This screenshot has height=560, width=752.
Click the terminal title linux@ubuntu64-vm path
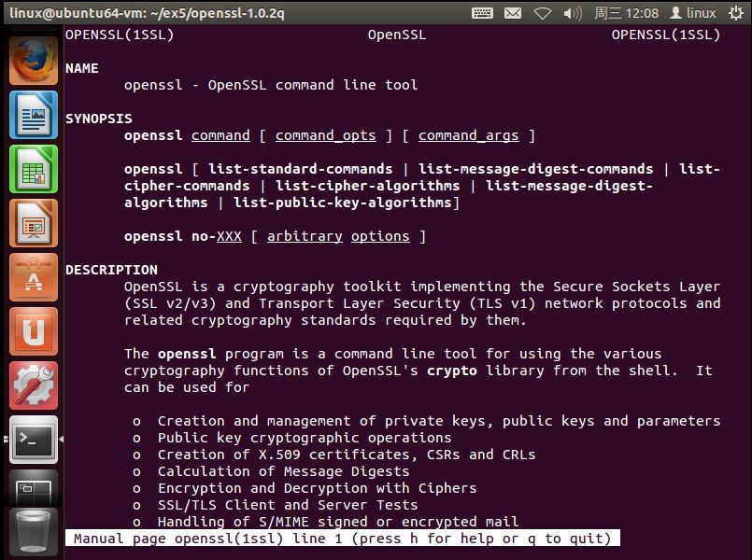point(147,13)
